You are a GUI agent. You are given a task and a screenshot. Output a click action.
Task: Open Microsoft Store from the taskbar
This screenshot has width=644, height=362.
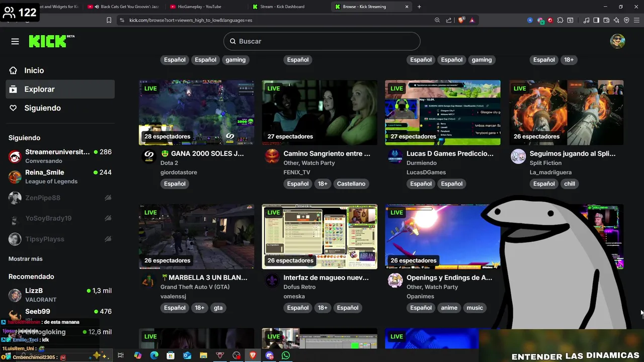point(171,355)
